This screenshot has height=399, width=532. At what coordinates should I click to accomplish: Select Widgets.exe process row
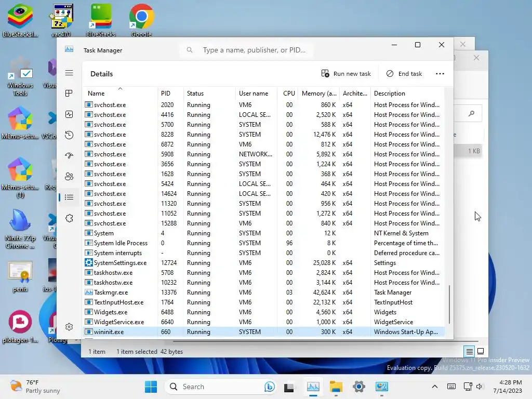pyautogui.click(x=263, y=312)
